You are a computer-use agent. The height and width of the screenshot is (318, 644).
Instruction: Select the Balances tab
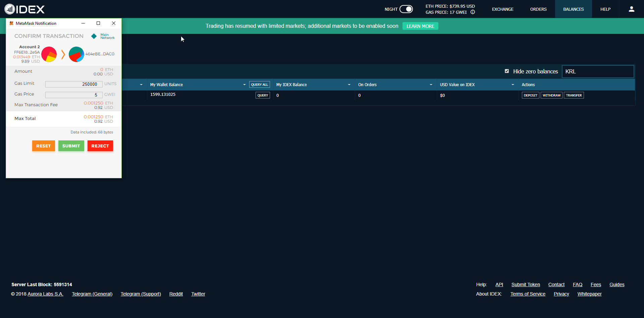[x=574, y=9]
